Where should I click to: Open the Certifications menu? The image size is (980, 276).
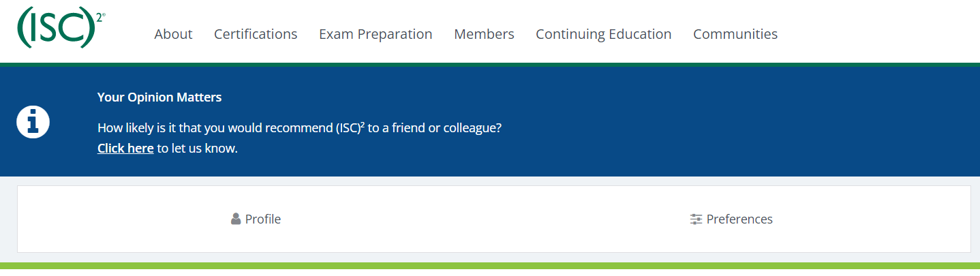click(256, 34)
